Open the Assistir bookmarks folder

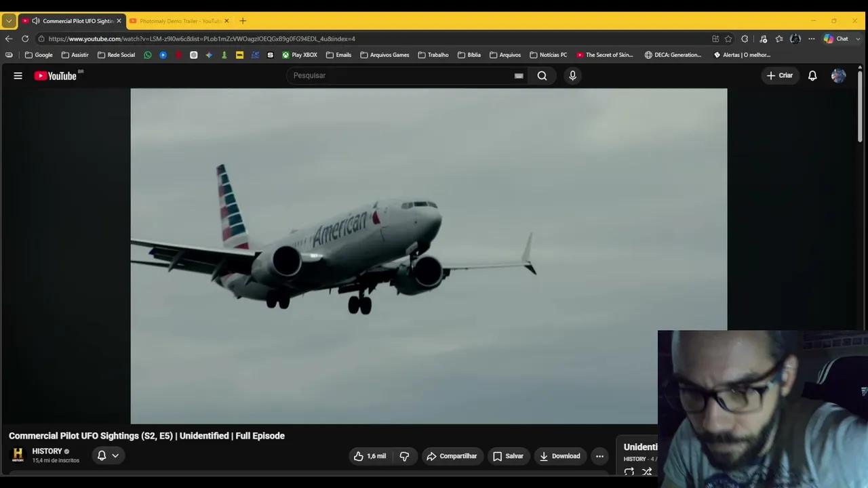tap(75, 55)
